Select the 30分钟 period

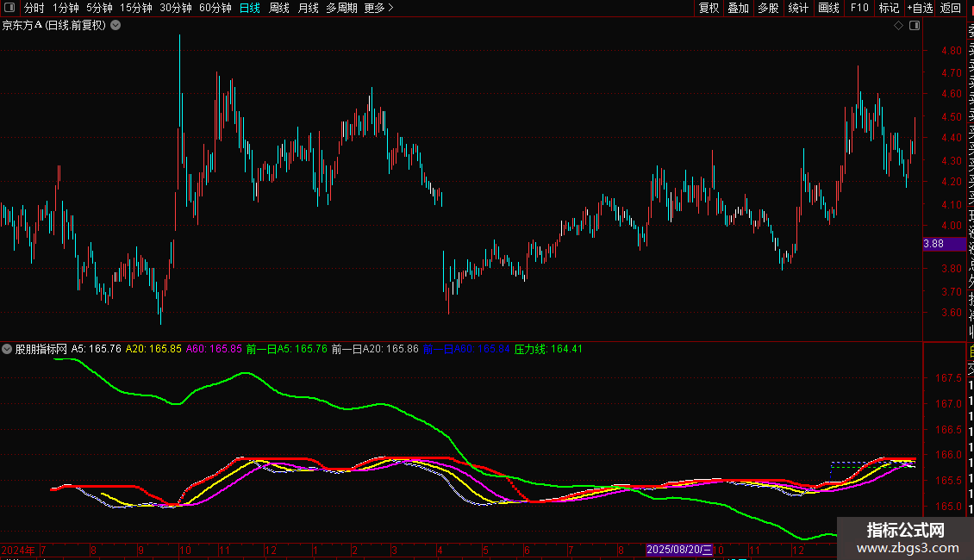176,8
